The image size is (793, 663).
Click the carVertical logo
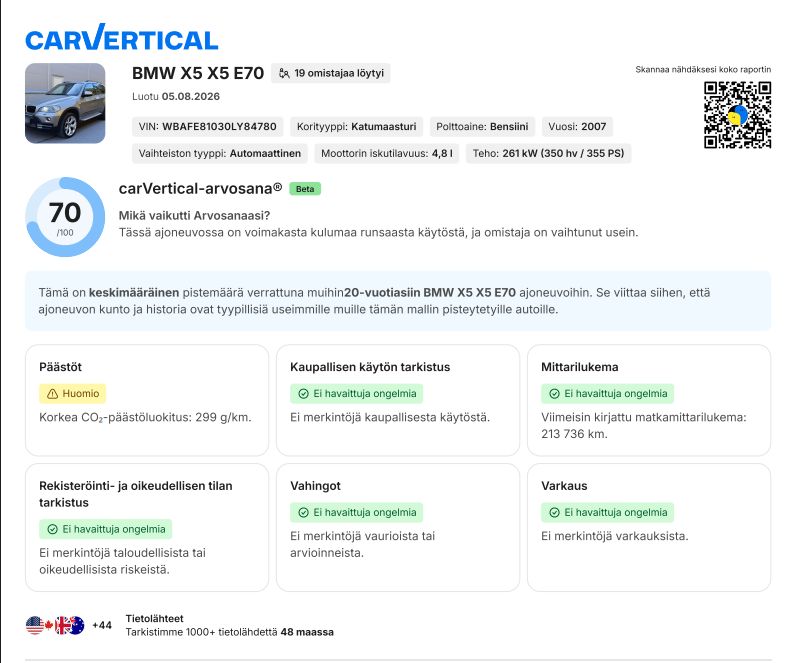click(121, 37)
